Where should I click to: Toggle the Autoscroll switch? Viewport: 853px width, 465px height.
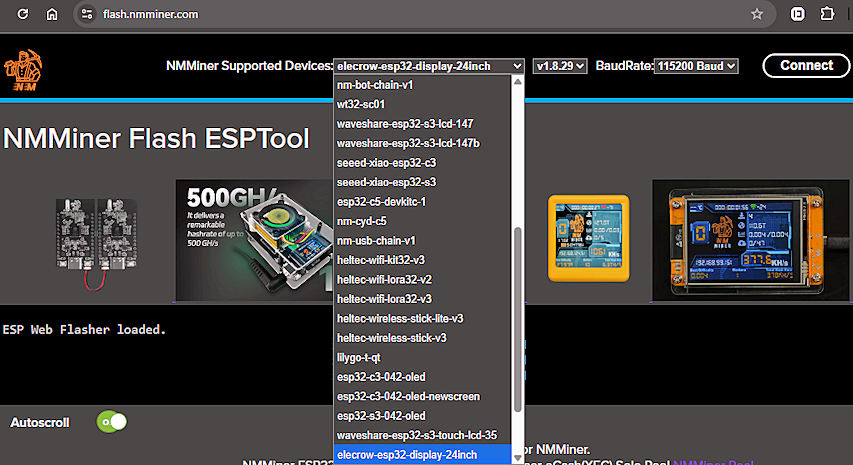pyautogui.click(x=112, y=422)
